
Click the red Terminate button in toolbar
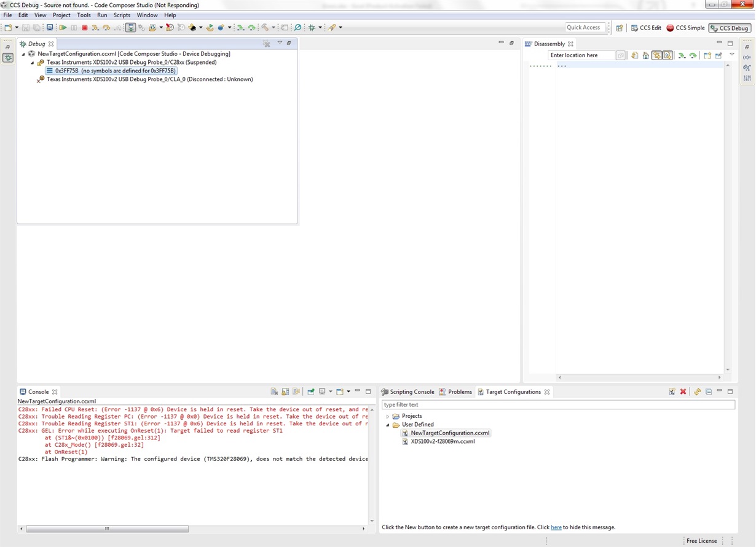[85, 28]
